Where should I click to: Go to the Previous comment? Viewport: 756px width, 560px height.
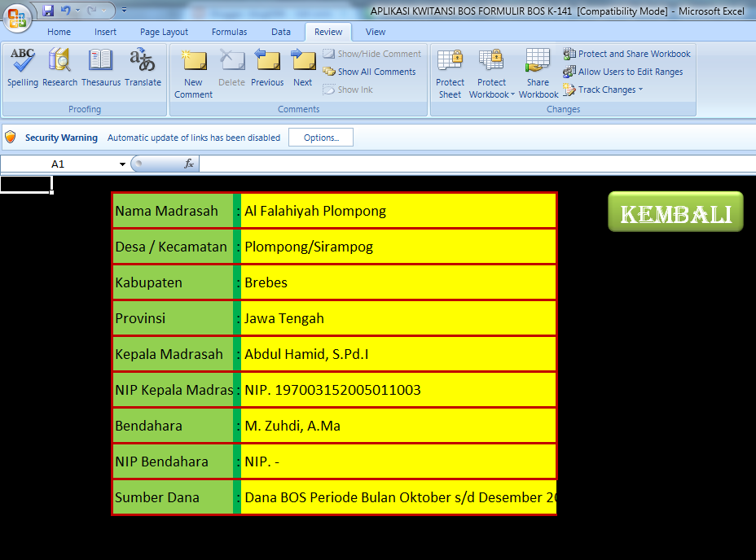pos(267,68)
